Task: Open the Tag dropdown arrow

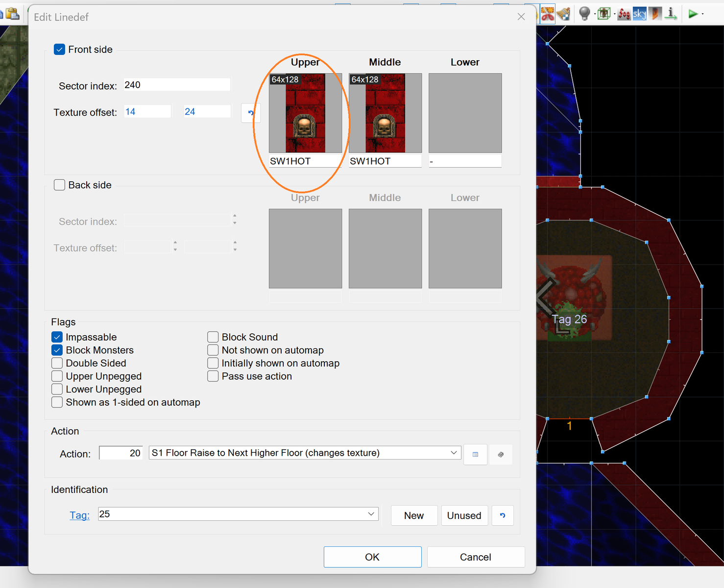Action: click(371, 514)
